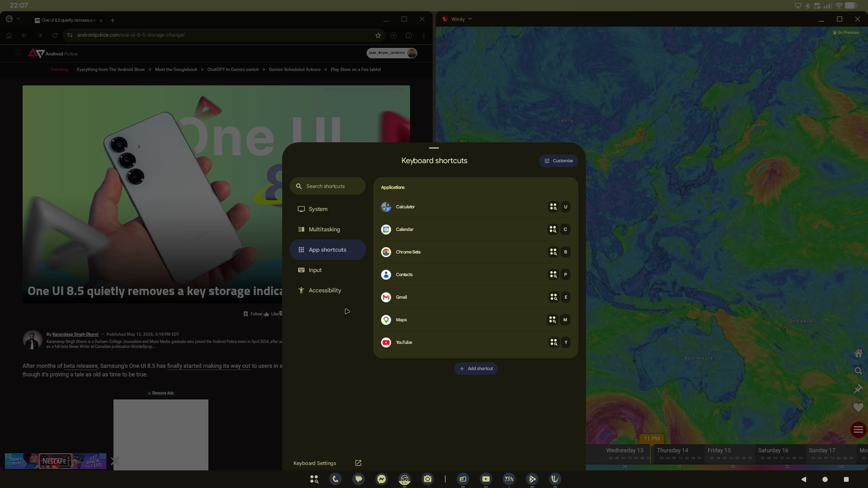
Task: Click the Contacts app icon in list
Action: pyautogui.click(x=386, y=275)
